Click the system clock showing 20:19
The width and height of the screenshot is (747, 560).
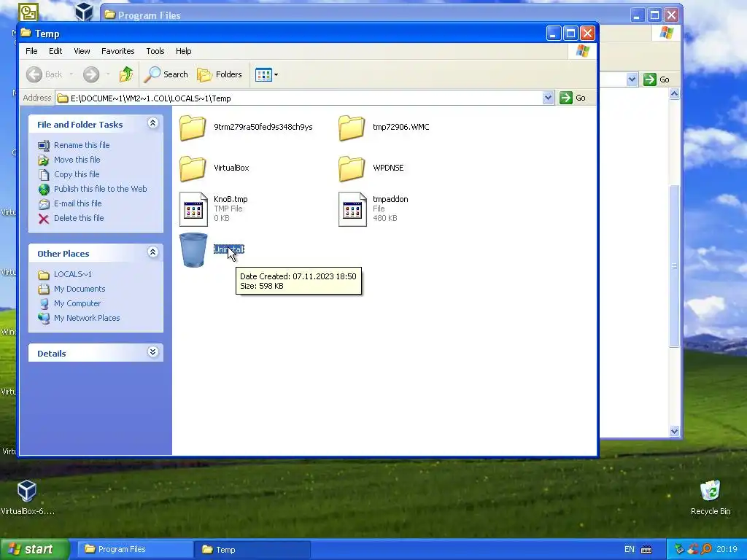(727, 550)
